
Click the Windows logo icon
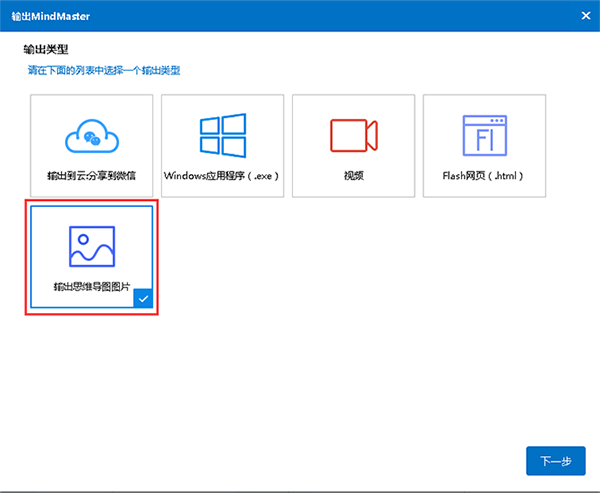(x=222, y=135)
